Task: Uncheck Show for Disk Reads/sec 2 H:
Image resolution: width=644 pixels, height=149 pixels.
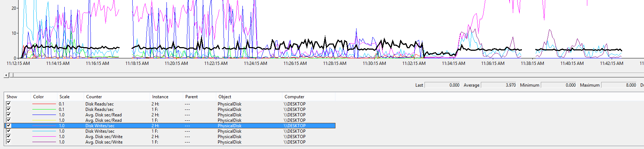Action: pyautogui.click(x=8, y=104)
